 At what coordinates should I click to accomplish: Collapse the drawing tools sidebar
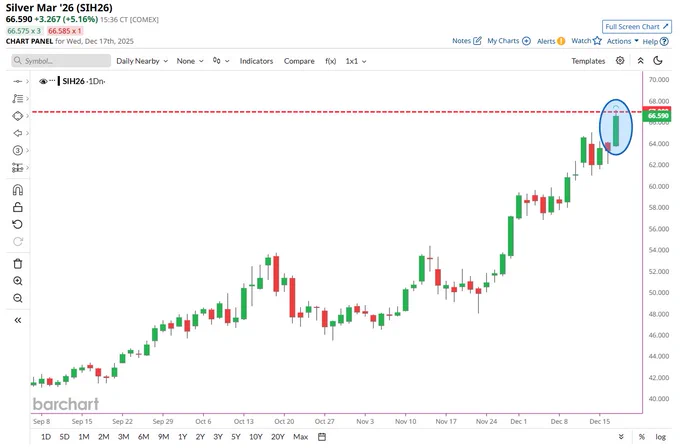[x=18, y=320]
